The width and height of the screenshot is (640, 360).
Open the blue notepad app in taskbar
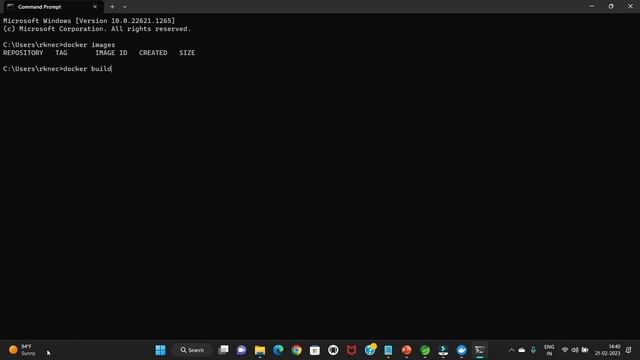388,350
